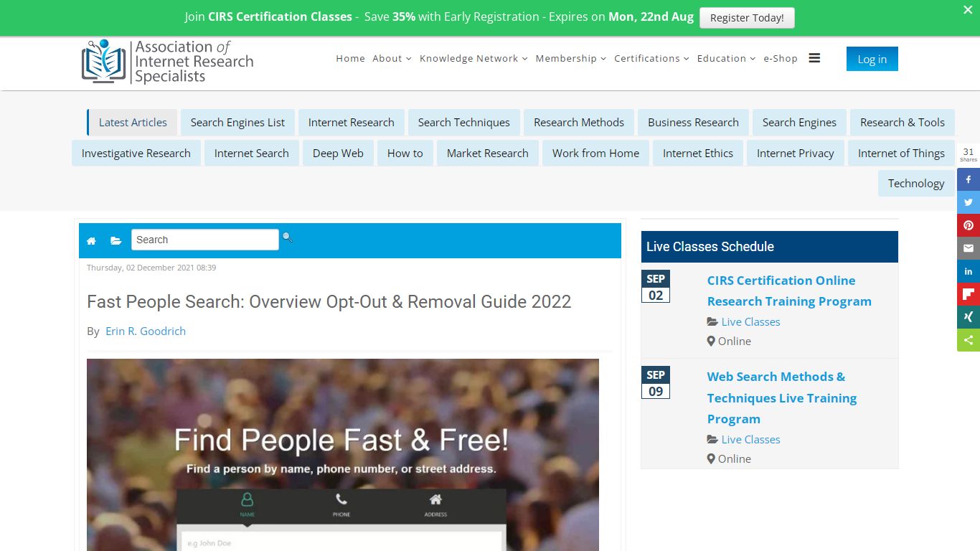Click the SEP 09 date badge
This screenshot has height=551, width=980.
pos(656,382)
